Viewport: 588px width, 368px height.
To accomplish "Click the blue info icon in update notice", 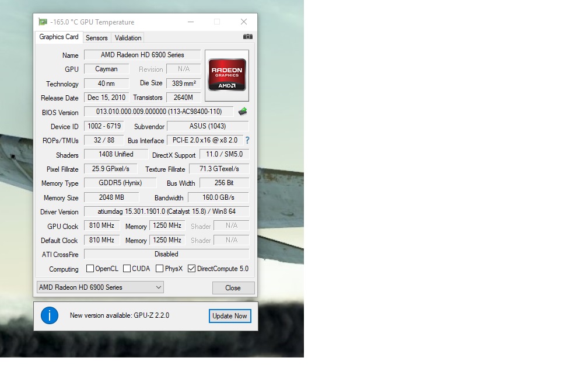I will (x=50, y=315).
